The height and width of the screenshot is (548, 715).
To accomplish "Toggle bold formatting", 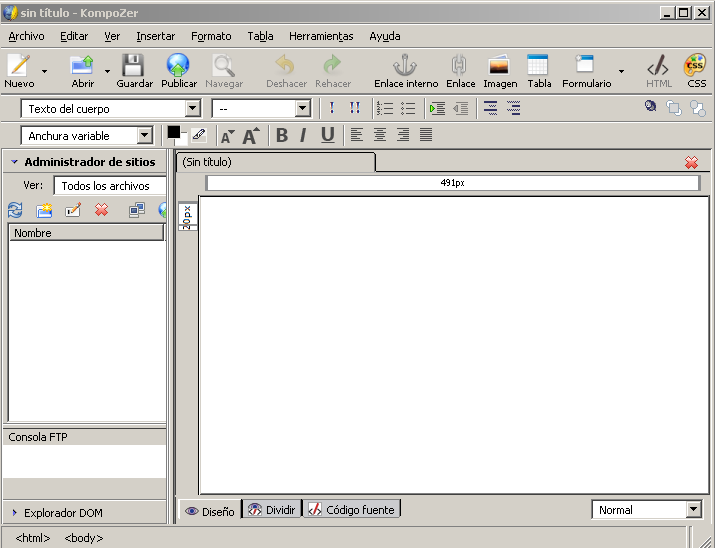I will tap(282, 135).
